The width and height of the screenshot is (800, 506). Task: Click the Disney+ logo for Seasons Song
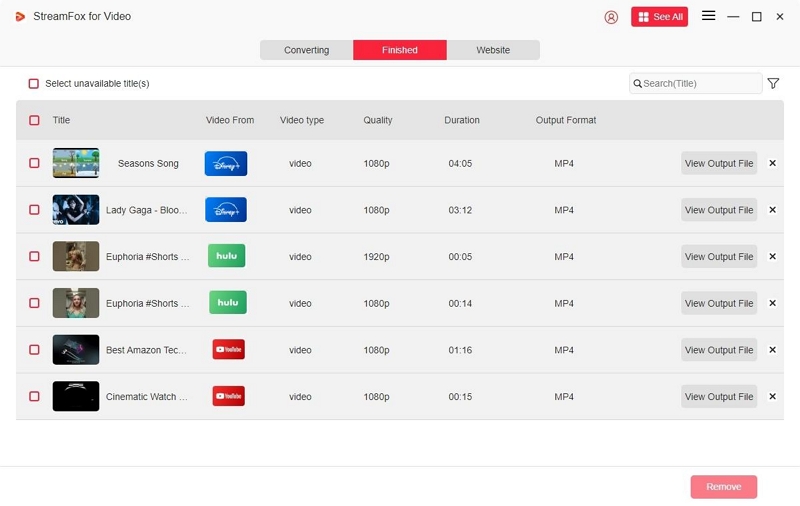(x=226, y=163)
